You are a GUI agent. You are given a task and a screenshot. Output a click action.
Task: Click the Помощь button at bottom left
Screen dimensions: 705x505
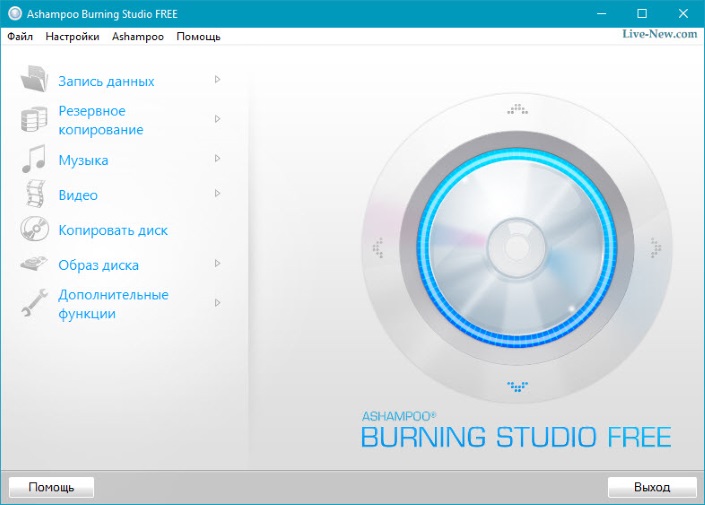point(51,487)
